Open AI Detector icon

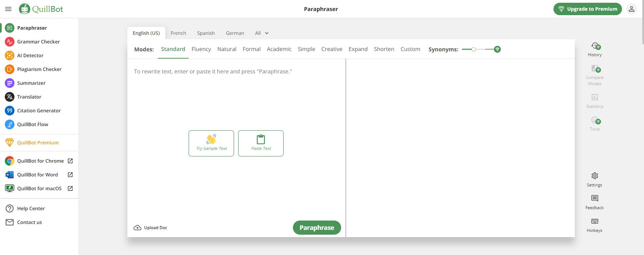10,55
